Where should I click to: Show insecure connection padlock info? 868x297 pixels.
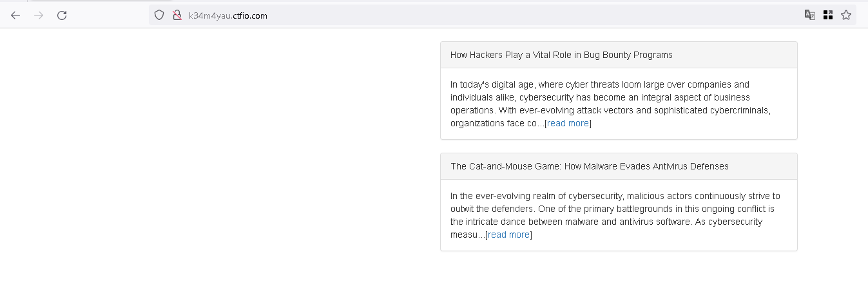[177, 15]
